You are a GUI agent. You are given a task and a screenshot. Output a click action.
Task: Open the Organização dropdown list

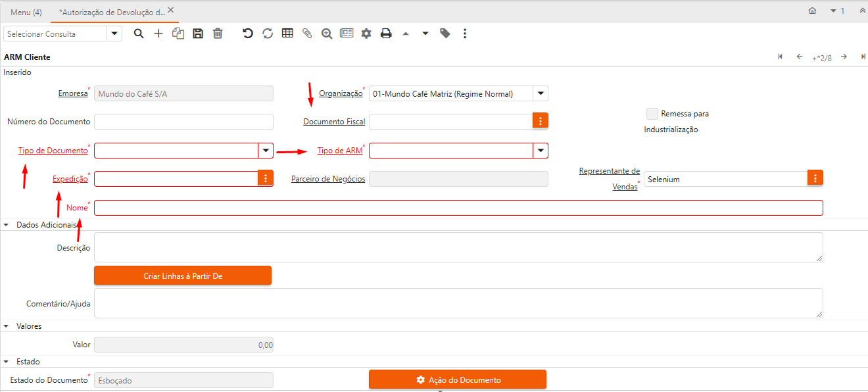click(541, 94)
